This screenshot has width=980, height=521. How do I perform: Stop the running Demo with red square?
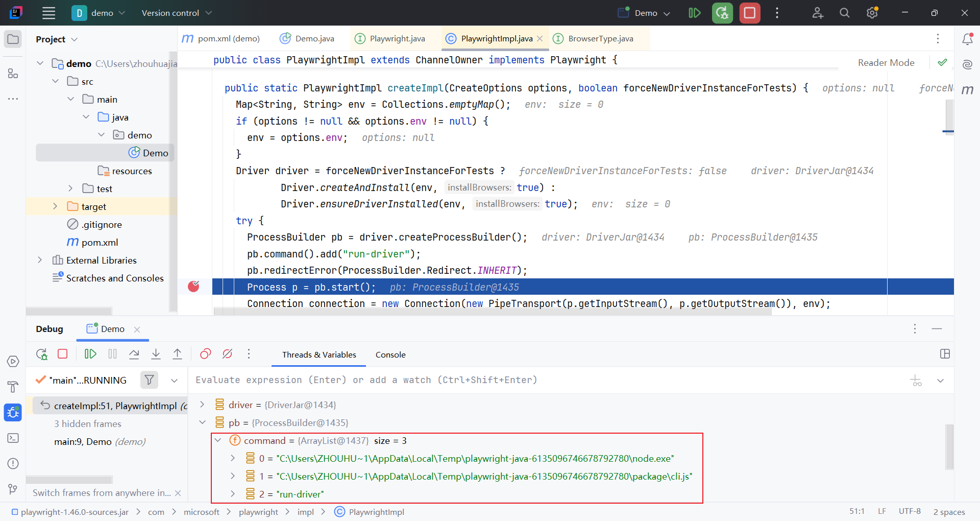tap(750, 13)
